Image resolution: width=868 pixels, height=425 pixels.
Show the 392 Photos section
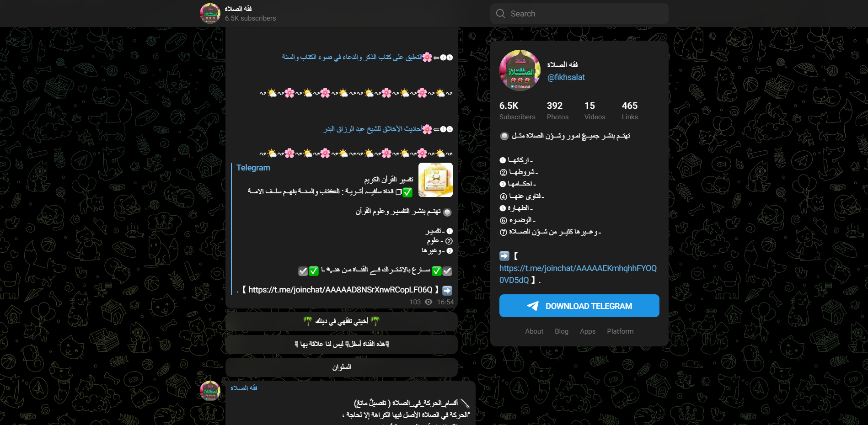[557, 111]
